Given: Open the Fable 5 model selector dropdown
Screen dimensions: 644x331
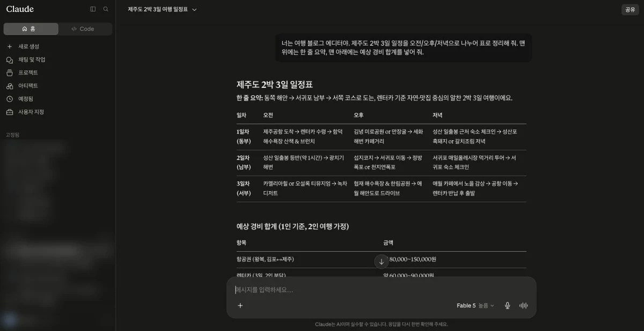Looking at the screenshot, I should [x=475, y=305].
